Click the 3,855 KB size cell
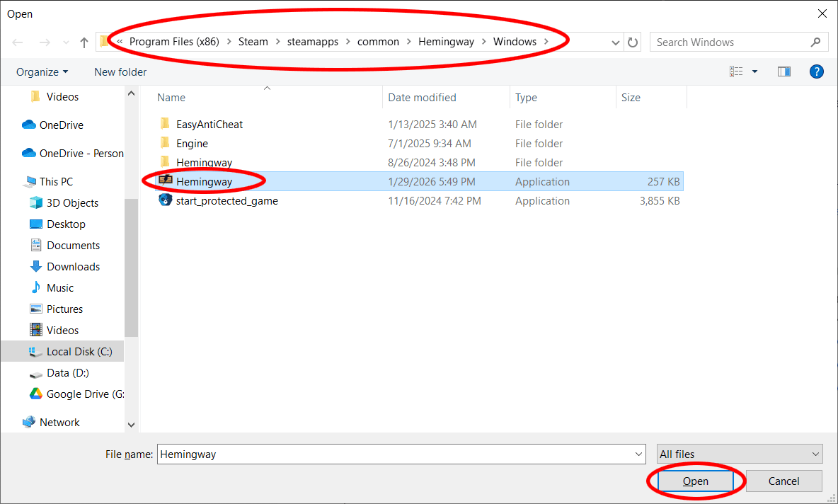Image resolution: width=838 pixels, height=504 pixels. click(x=660, y=201)
